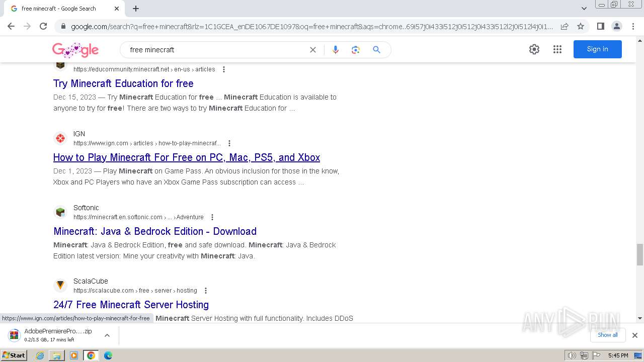The height and width of the screenshot is (362, 644).
Task: Open Chrome side panel
Action: click(600, 26)
